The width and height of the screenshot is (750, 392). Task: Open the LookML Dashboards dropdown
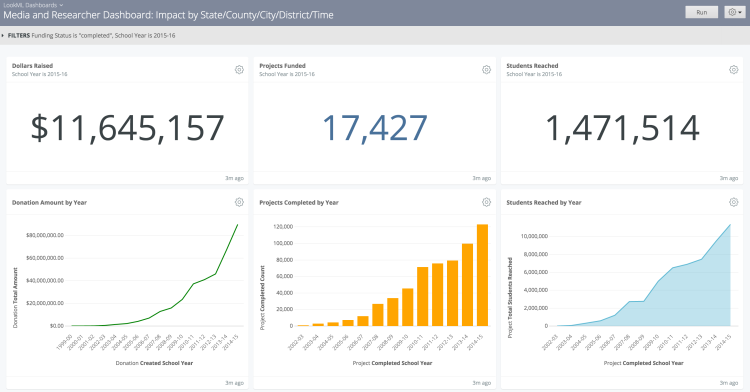pyautogui.click(x=33, y=5)
